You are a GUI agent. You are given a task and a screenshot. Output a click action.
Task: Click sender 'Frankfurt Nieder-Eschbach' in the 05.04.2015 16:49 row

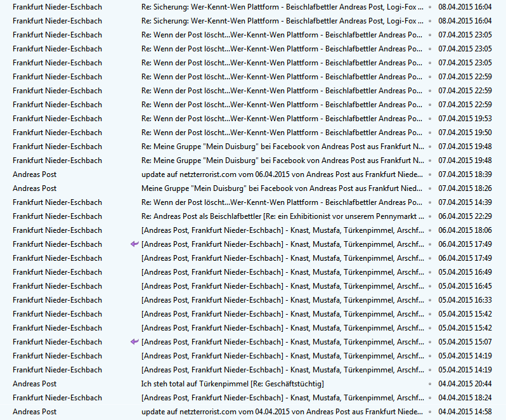[58, 272]
